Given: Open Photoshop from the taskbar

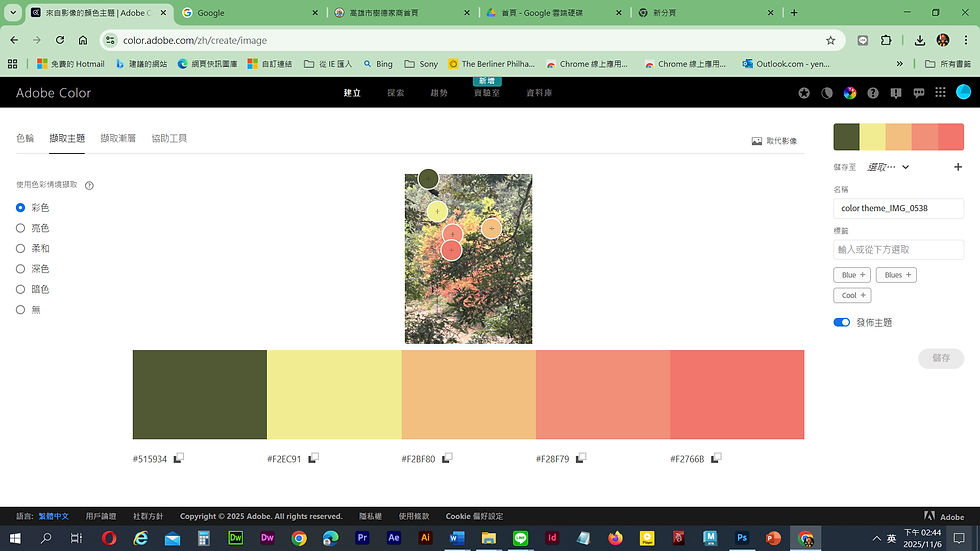Looking at the screenshot, I should pos(741,538).
